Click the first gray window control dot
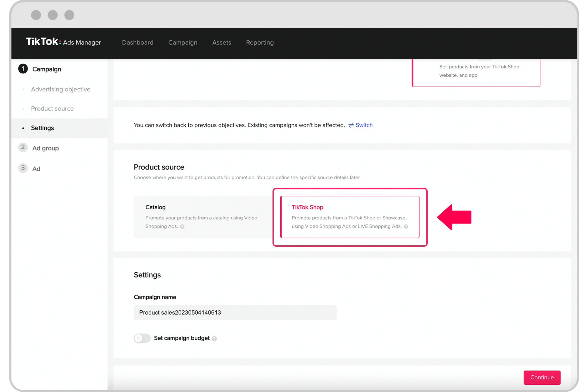Screen dimensions: 588x392 pyautogui.click(x=36, y=15)
